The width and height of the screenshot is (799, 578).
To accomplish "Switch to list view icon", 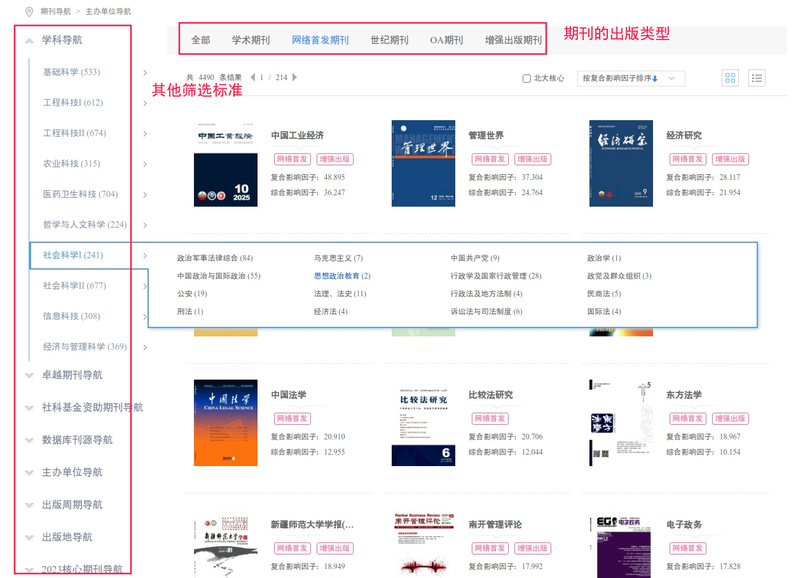I will pyautogui.click(x=757, y=78).
